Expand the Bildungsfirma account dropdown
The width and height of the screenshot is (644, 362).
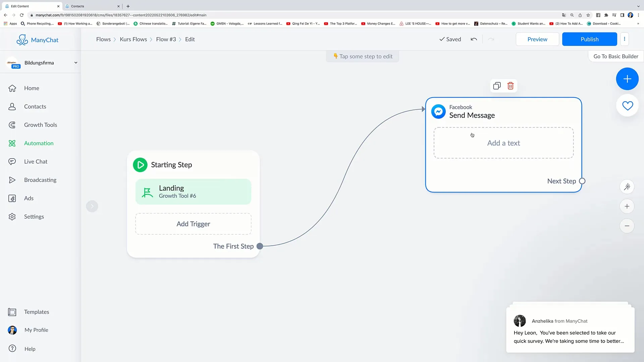(x=75, y=63)
